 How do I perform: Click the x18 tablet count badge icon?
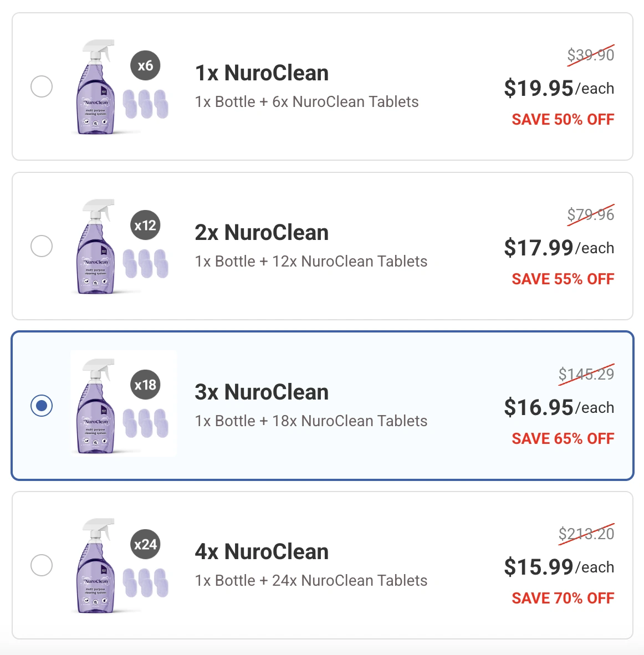click(145, 385)
